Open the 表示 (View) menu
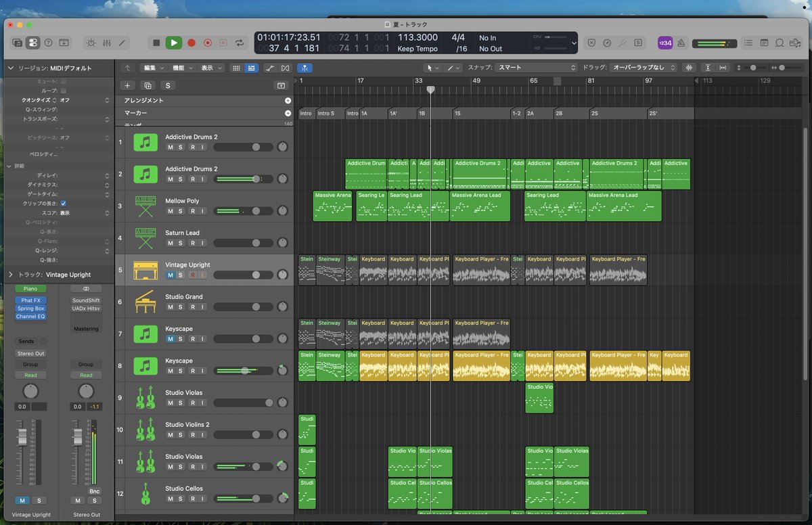Image resolution: width=812 pixels, height=525 pixels. pos(210,68)
